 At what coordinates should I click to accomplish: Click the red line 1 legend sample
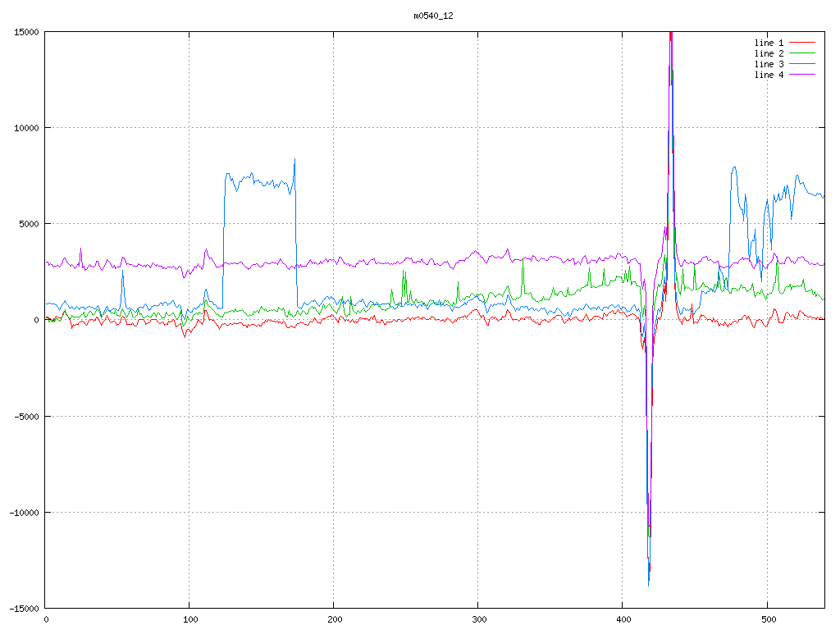[x=802, y=43]
